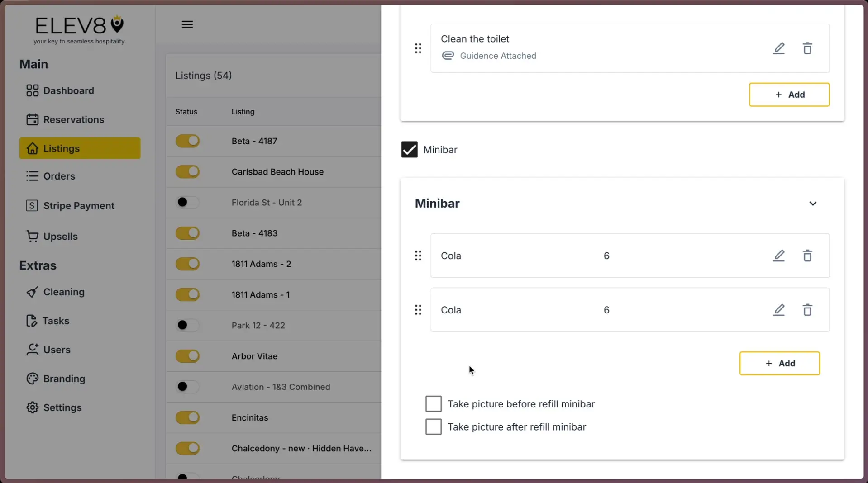
Task: Enable Take picture before refill minibar
Action: pos(433,403)
